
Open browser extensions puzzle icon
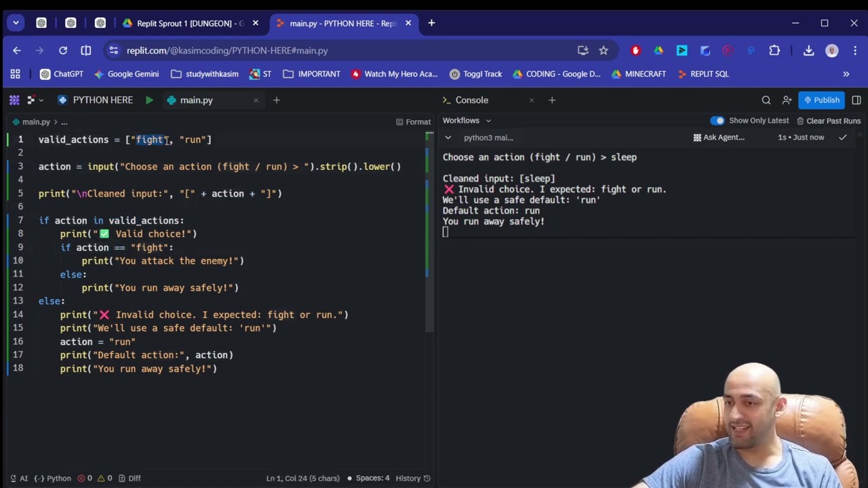(x=774, y=50)
